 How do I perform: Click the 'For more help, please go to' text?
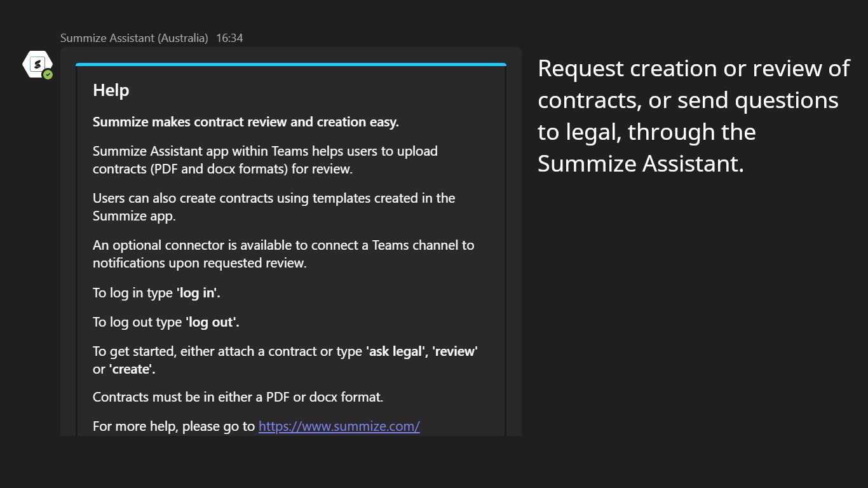pyautogui.click(x=173, y=426)
